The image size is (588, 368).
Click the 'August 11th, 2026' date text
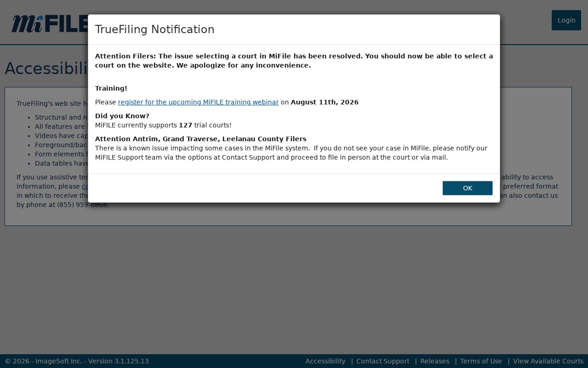324,102
